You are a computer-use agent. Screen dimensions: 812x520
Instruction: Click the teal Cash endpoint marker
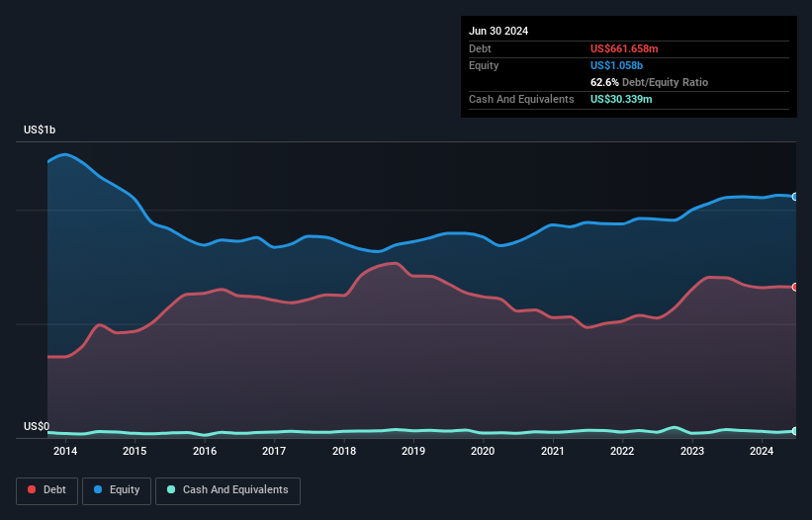pos(795,431)
